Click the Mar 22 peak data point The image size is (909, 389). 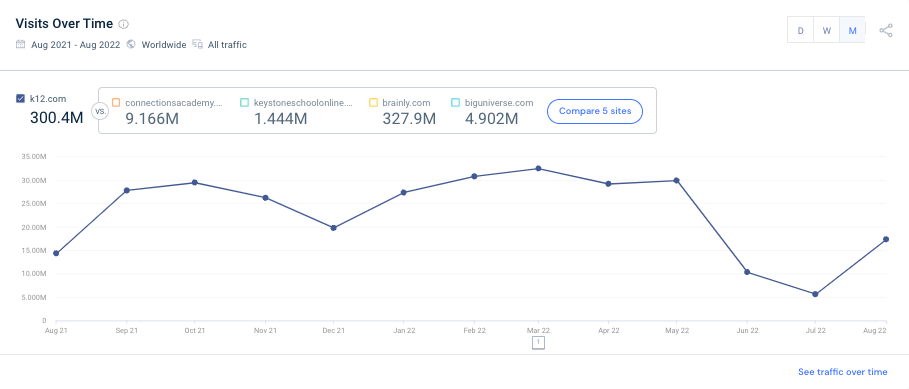pyautogui.click(x=538, y=169)
